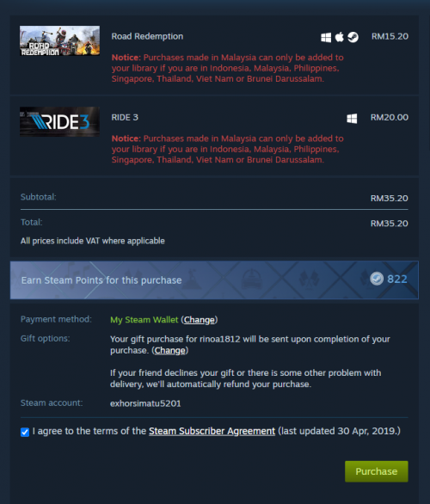Click the Windows platform icon beside RIDE 3
Image resolution: width=430 pixels, height=504 pixels.
click(352, 119)
